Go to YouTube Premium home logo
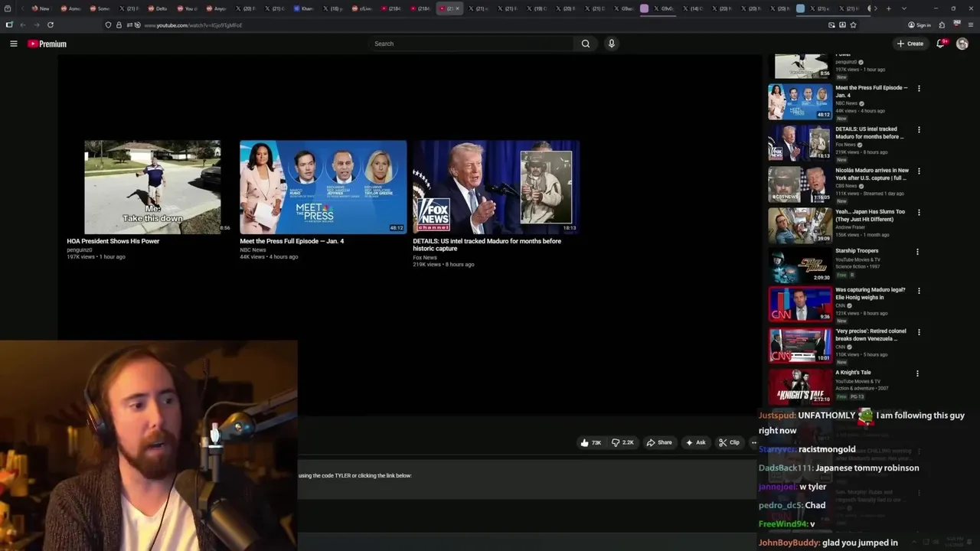 click(x=47, y=44)
